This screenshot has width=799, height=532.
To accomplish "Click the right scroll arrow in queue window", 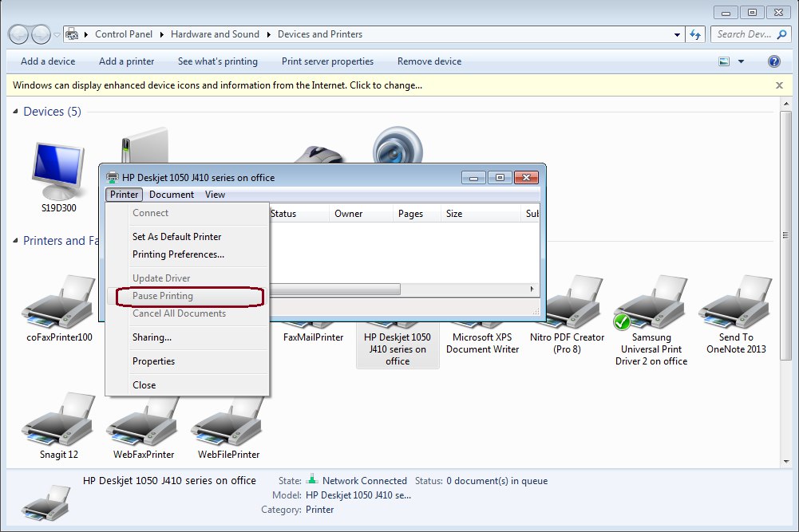I will click(532, 290).
